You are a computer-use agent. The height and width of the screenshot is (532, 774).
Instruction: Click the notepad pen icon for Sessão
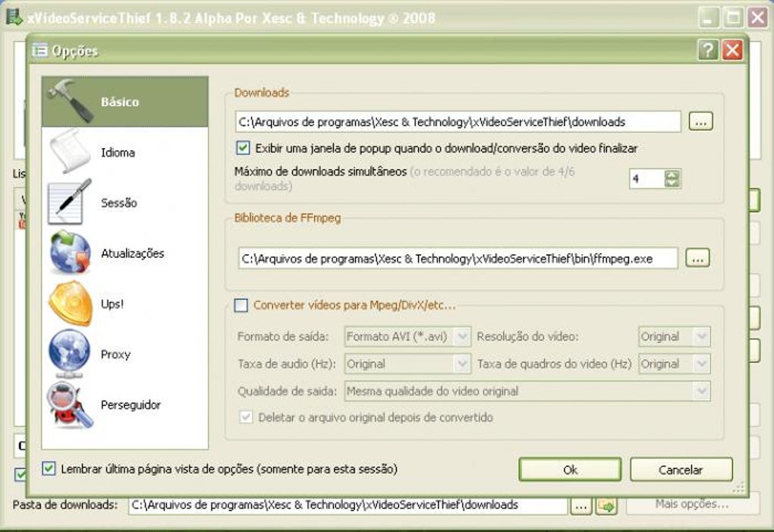(70, 202)
